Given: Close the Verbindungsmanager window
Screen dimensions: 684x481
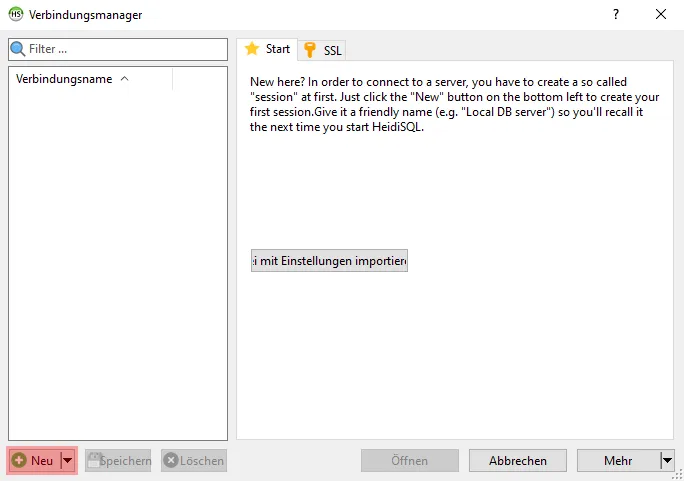Looking at the screenshot, I should [661, 14].
